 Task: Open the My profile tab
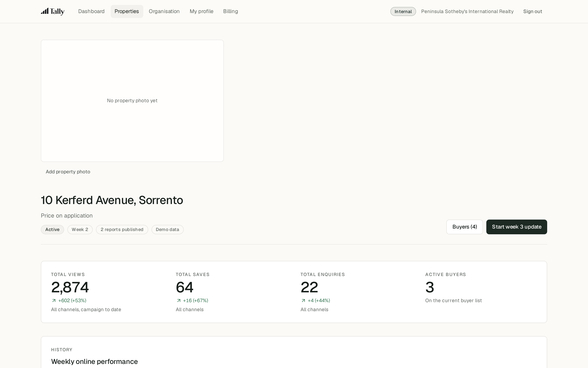click(x=202, y=11)
